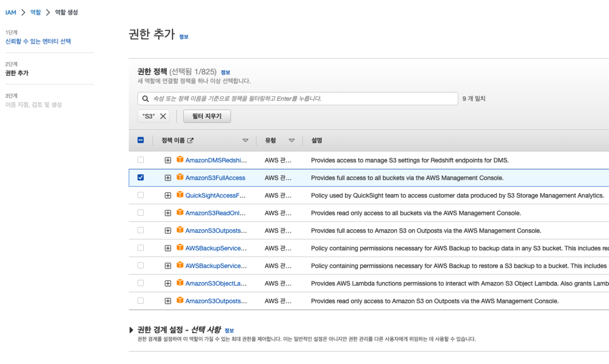This screenshot has width=609, height=364.
Task: Click the "9 개 일치" match count text
Action: (474, 99)
